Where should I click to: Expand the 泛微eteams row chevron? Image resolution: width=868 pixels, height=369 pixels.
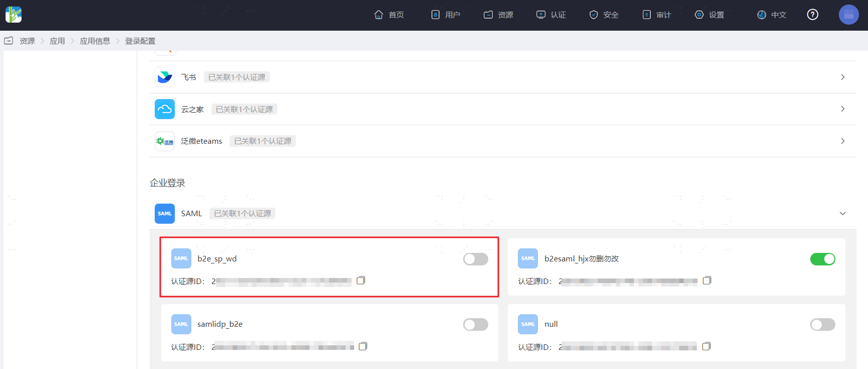click(x=843, y=141)
